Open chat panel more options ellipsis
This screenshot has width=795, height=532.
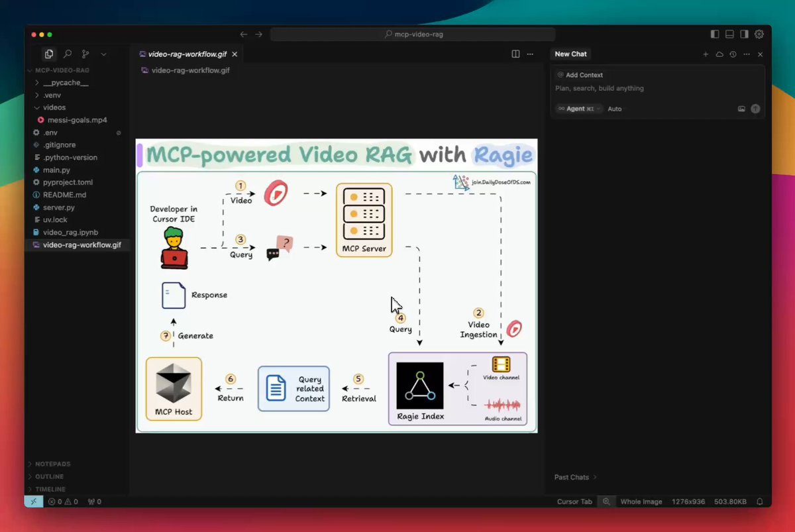(x=747, y=54)
